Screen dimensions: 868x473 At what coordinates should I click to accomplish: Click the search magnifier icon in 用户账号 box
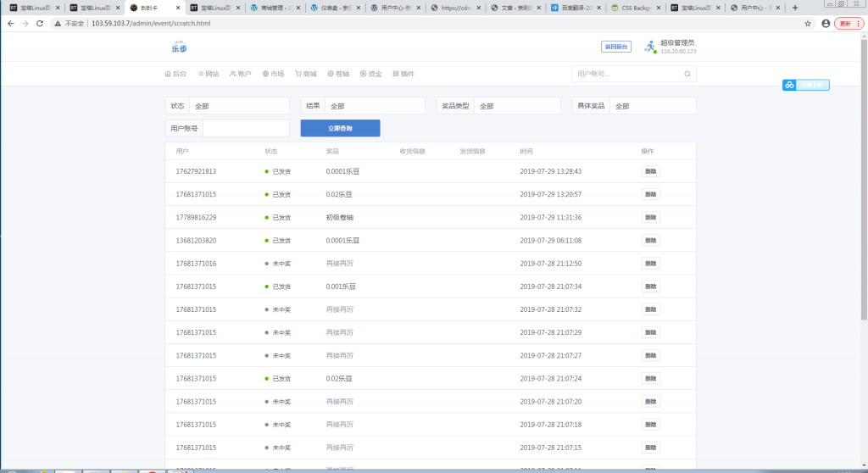coord(687,75)
